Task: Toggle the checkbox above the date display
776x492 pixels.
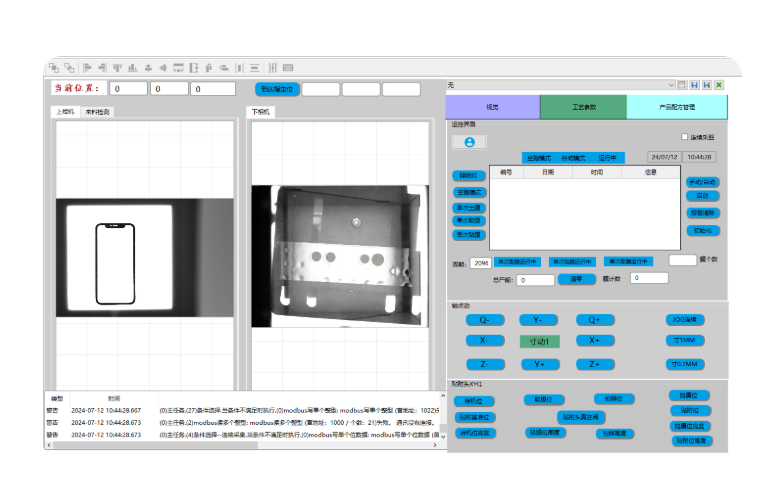Action: click(x=684, y=137)
